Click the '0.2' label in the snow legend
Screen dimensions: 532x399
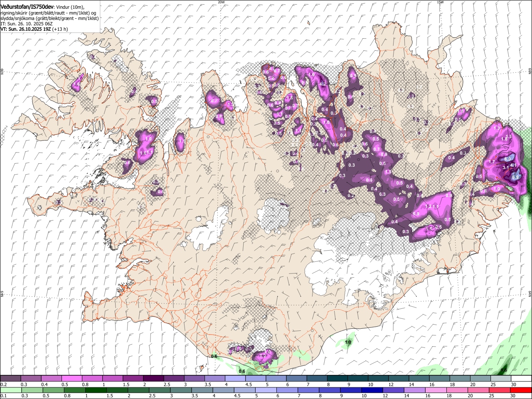click(3, 384)
